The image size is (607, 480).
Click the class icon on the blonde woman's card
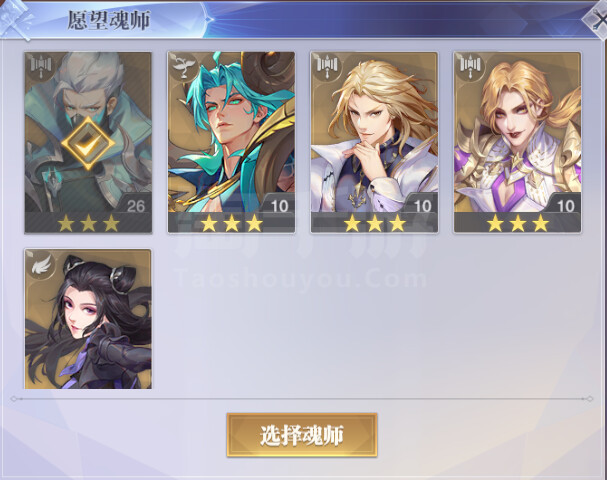[470, 65]
